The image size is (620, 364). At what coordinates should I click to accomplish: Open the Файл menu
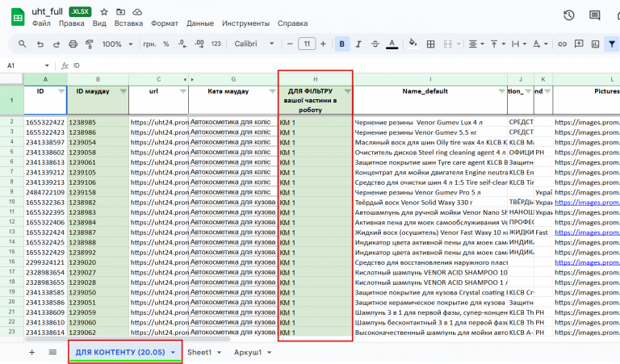[x=41, y=23]
